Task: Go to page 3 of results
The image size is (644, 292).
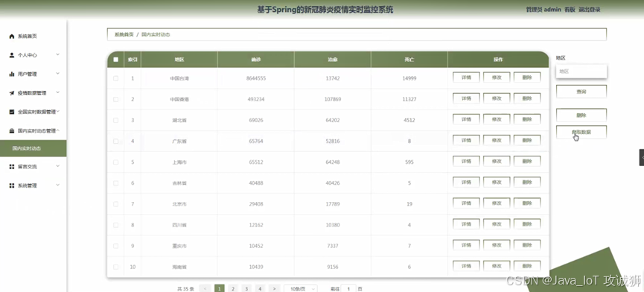Action: point(246,289)
